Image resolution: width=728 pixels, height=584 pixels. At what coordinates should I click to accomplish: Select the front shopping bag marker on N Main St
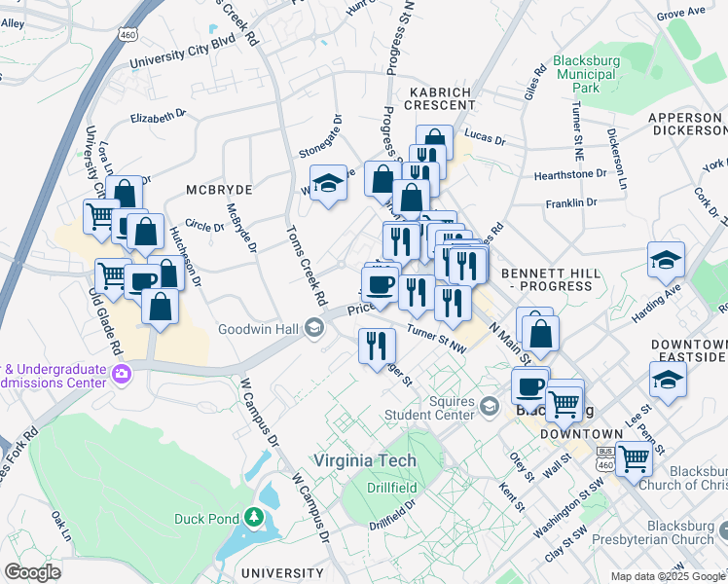[540, 337]
